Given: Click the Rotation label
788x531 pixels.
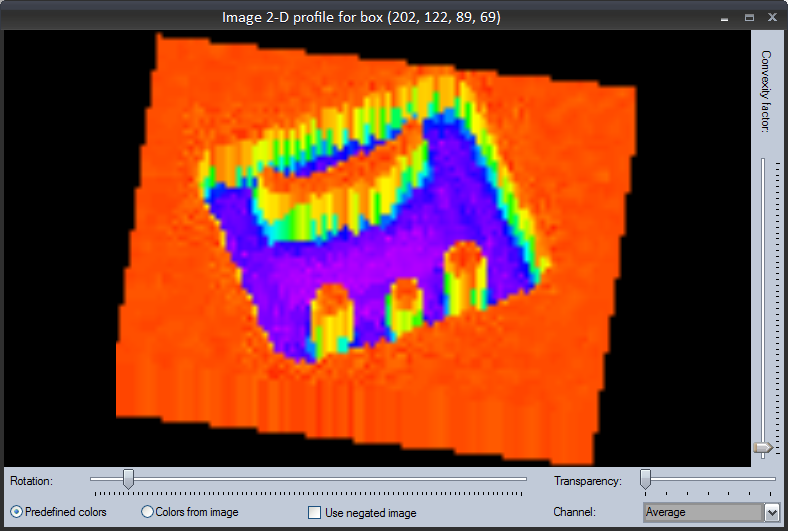Looking at the screenshot, I should pos(31,481).
